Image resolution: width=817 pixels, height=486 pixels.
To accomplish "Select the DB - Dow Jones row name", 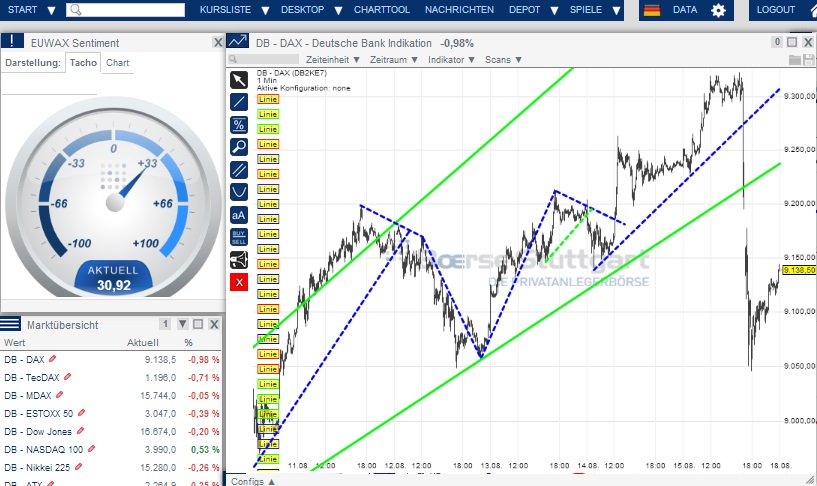I will tap(38, 431).
